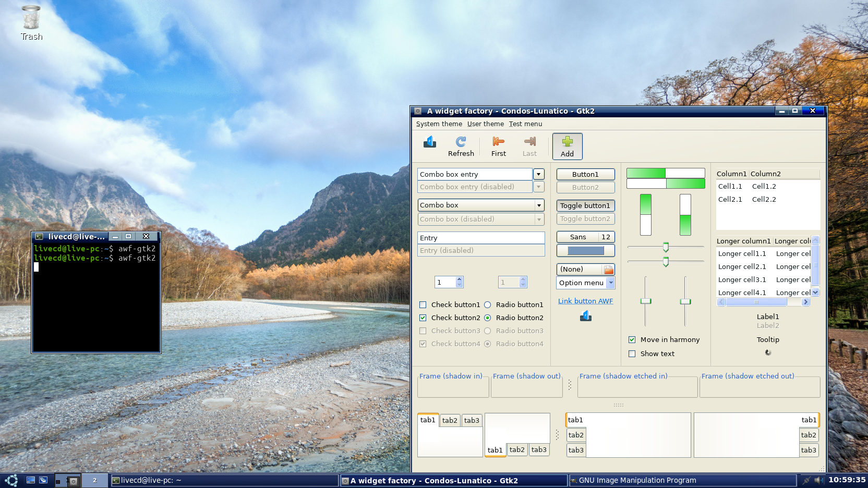Click the Last toolbar arrow icon
This screenshot has height=488, width=868.
[x=530, y=141]
